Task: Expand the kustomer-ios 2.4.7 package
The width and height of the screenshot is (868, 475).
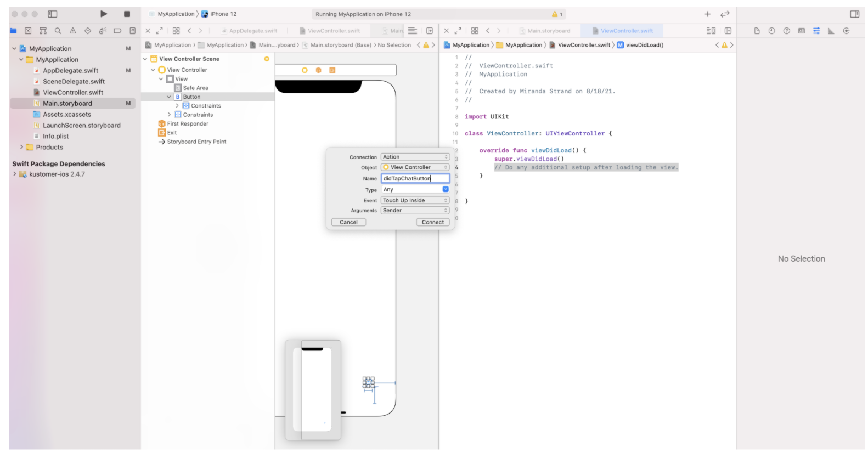Action: coord(14,174)
